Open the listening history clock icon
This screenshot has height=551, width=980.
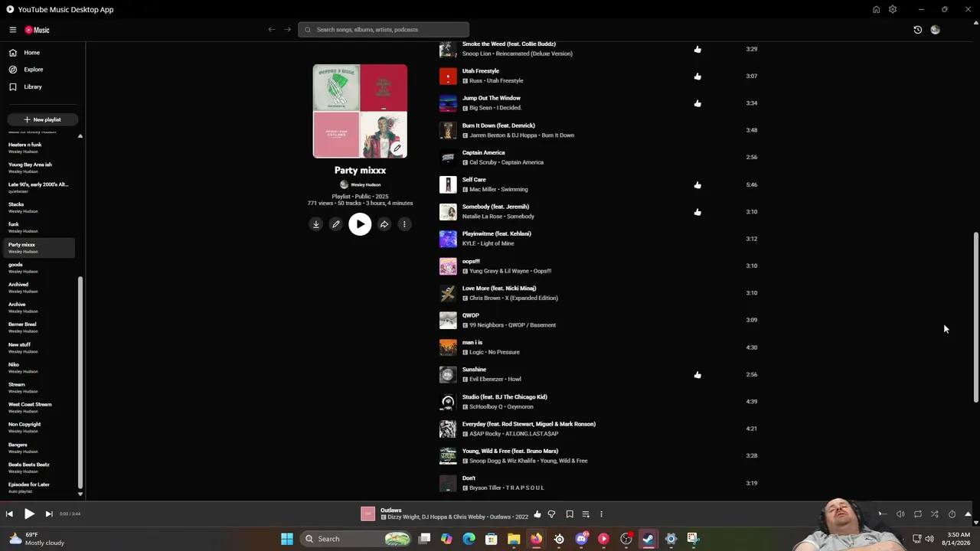pyautogui.click(x=917, y=30)
